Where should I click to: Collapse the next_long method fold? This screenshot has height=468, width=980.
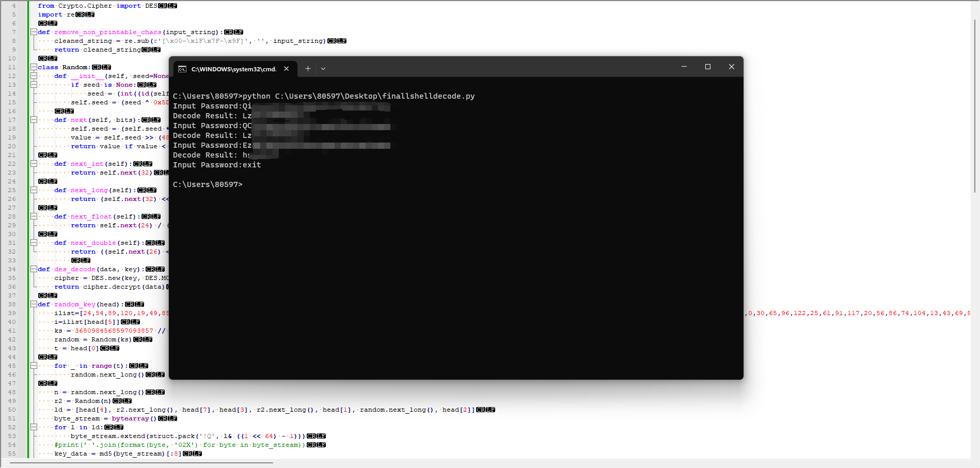pos(33,190)
